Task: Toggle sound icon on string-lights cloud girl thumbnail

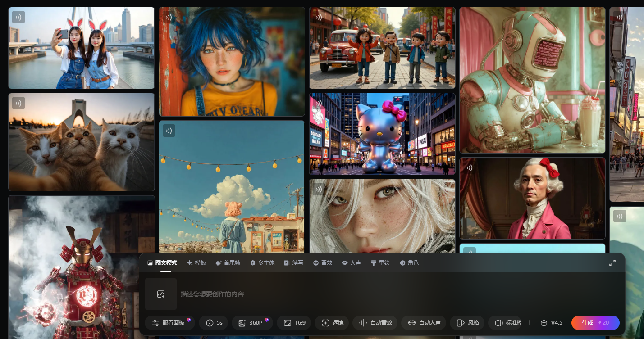Action: click(x=169, y=131)
